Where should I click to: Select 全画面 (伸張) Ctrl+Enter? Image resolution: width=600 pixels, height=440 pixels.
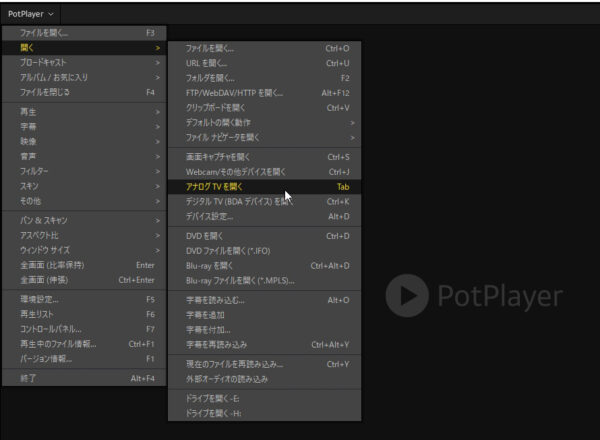pyautogui.click(x=84, y=280)
